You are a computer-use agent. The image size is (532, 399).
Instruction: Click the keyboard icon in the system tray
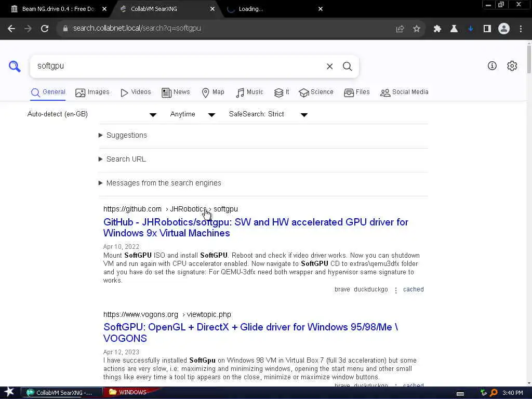coord(460,394)
